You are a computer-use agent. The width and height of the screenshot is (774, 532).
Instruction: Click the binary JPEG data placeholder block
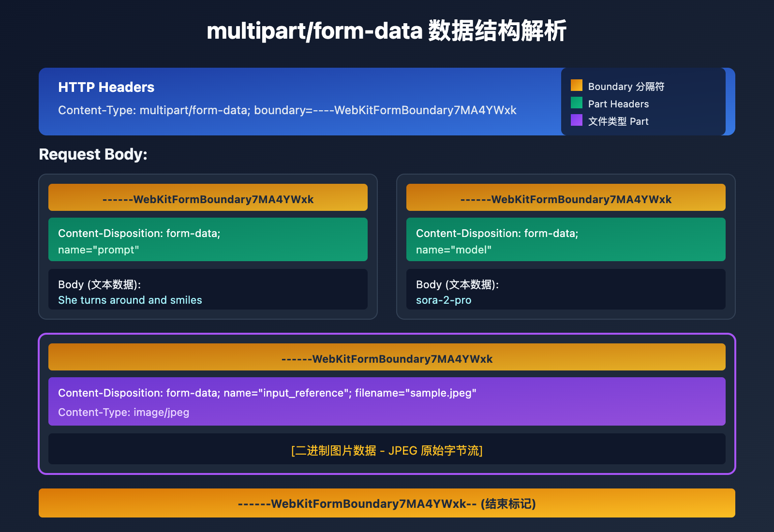[x=387, y=449]
